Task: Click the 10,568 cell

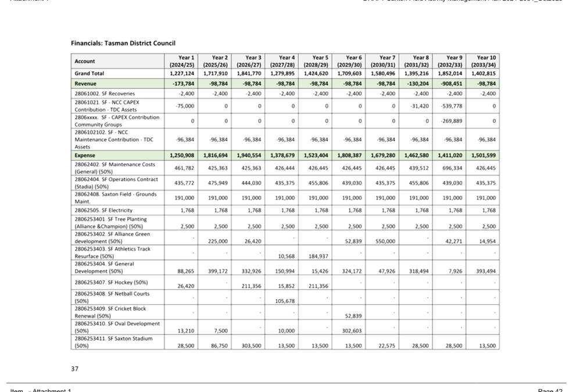Action: coord(287,256)
